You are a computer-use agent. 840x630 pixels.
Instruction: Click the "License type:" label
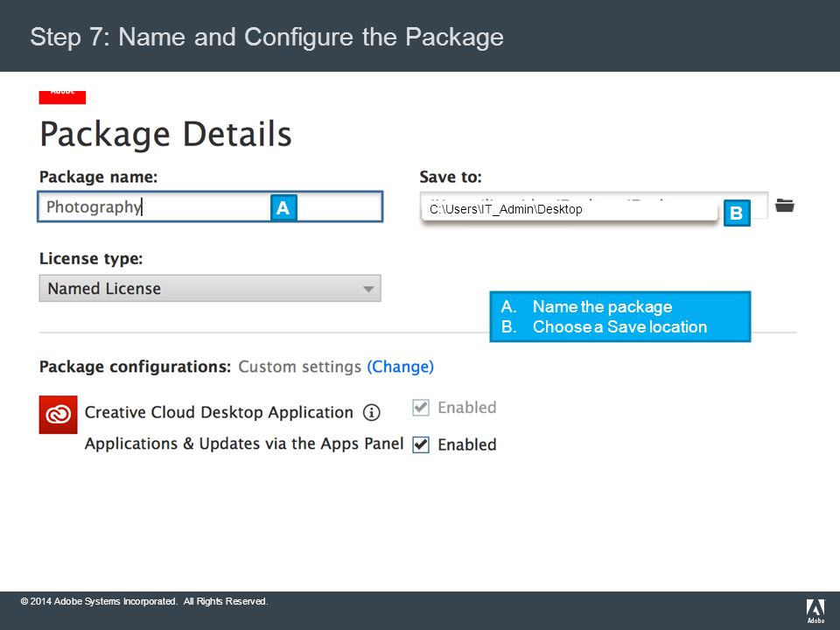click(x=91, y=259)
